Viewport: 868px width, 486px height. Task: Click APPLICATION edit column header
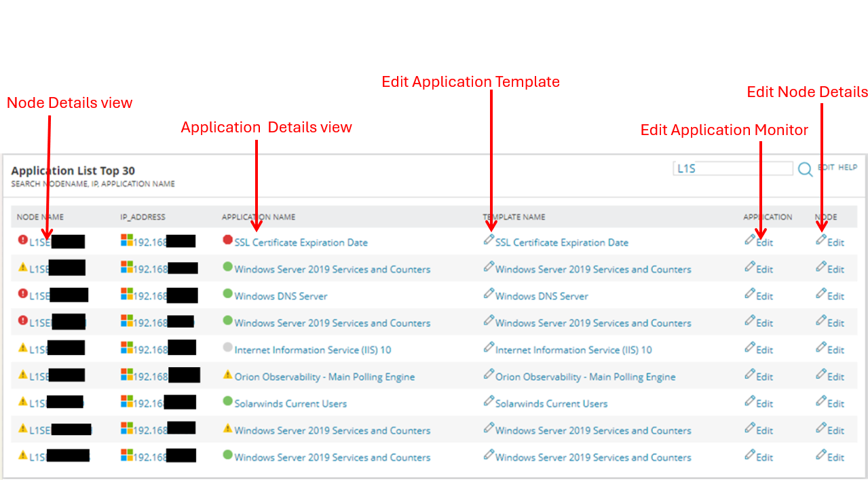768,217
